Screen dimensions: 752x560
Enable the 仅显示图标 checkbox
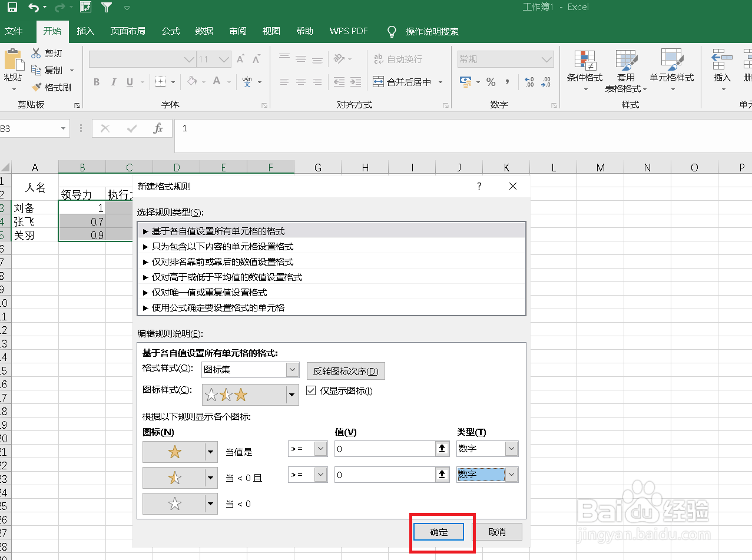click(x=311, y=390)
